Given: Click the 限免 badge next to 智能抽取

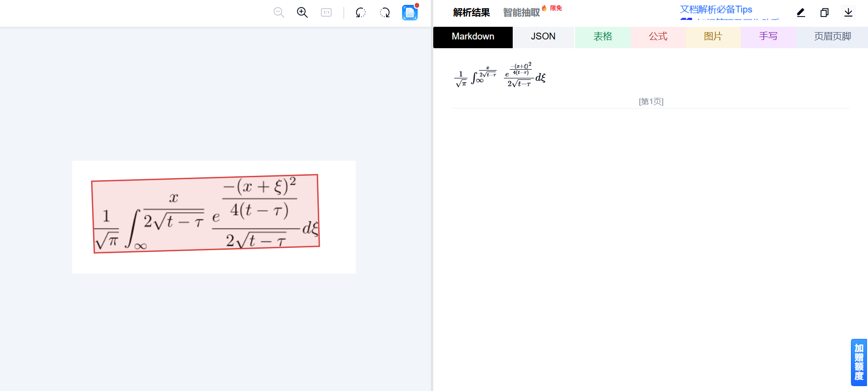Looking at the screenshot, I should (556, 8).
